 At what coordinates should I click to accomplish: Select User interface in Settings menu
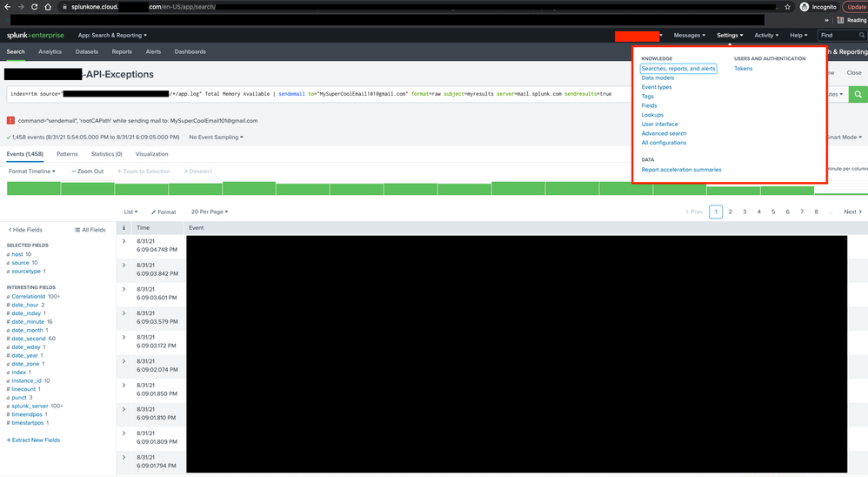pyautogui.click(x=659, y=124)
